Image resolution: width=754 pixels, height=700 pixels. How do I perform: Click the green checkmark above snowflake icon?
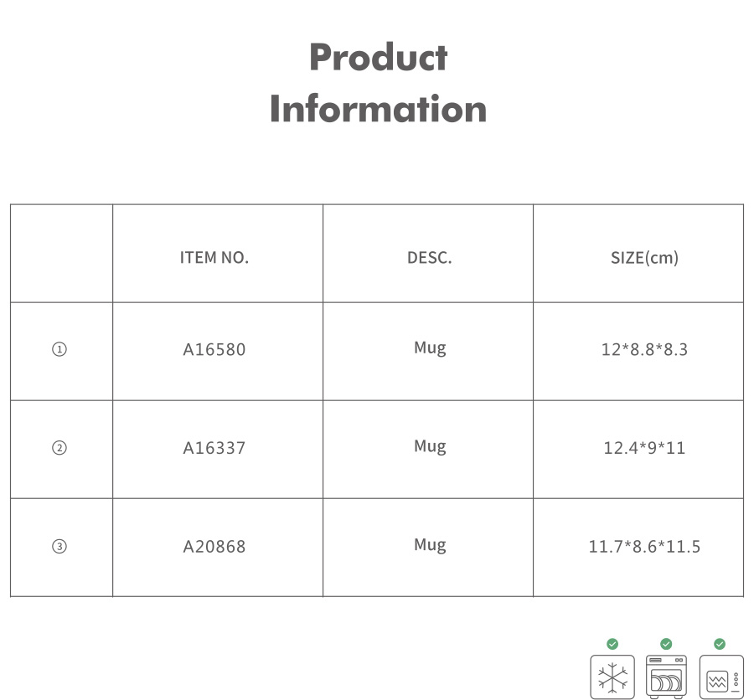tap(612, 644)
